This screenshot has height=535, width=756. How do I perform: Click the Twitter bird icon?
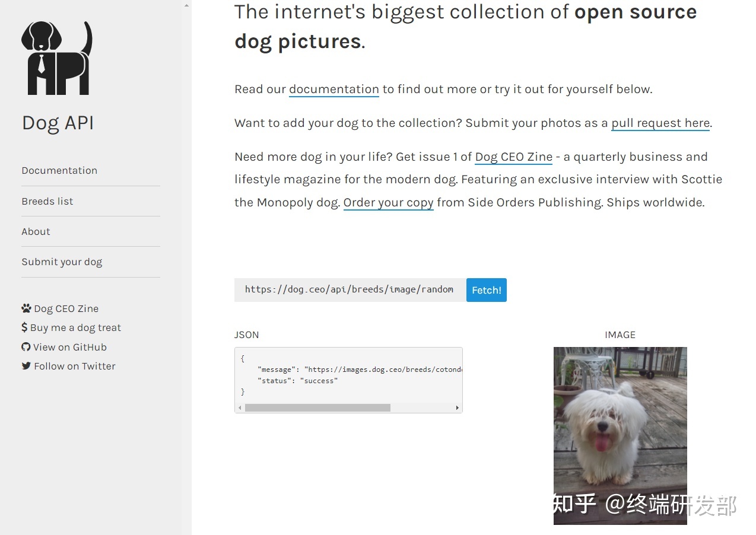(x=26, y=366)
